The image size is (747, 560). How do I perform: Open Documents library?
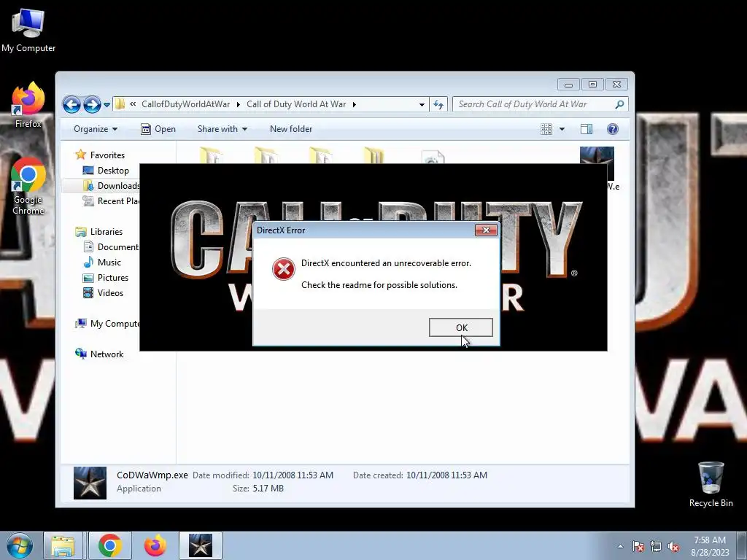coord(111,246)
